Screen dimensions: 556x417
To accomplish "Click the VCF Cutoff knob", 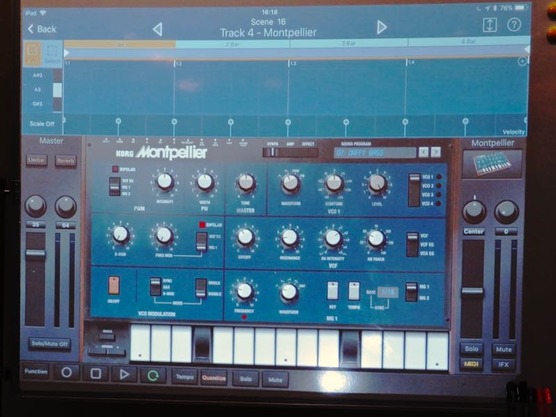I will click(245, 237).
